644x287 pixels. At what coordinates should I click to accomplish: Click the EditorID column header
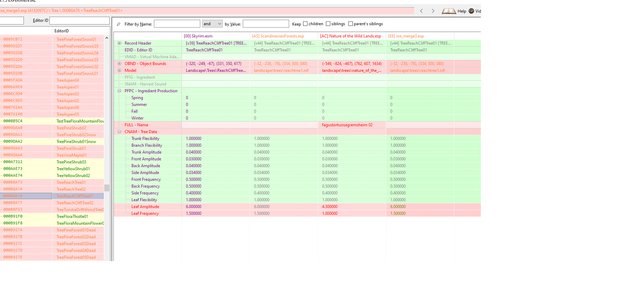coord(61,31)
